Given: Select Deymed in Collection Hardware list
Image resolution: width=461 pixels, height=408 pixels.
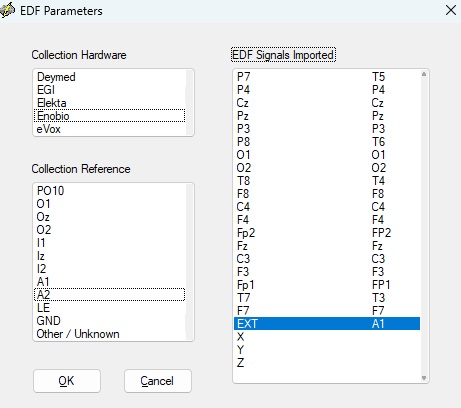Looking at the screenshot, I should [x=109, y=77].
